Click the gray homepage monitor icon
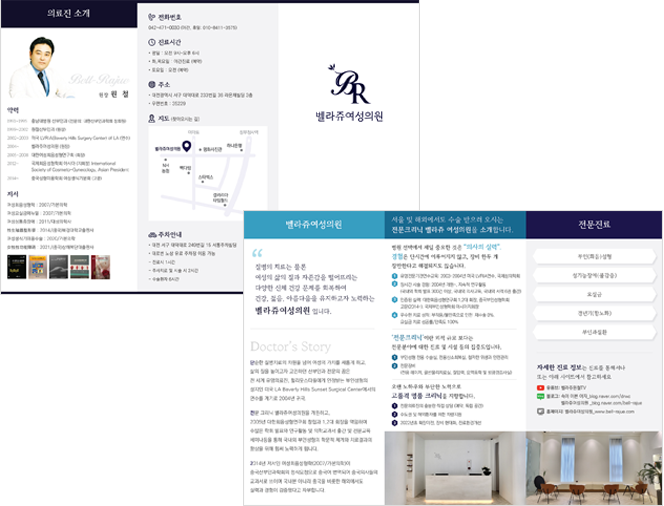Screen dimensions: 664x506 point(540,411)
